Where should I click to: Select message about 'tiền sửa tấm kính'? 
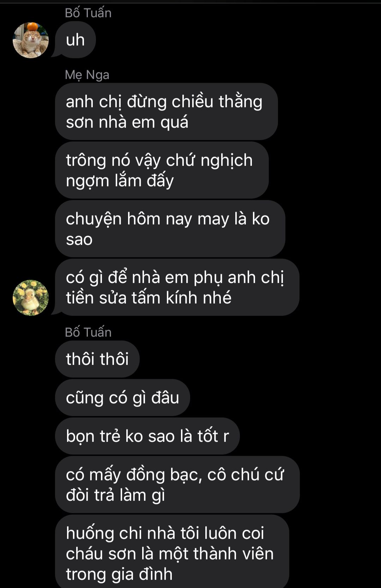pos(177,287)
